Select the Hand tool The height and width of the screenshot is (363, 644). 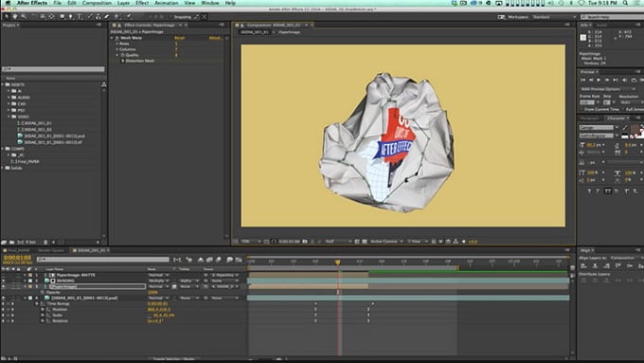coord(15,17)
